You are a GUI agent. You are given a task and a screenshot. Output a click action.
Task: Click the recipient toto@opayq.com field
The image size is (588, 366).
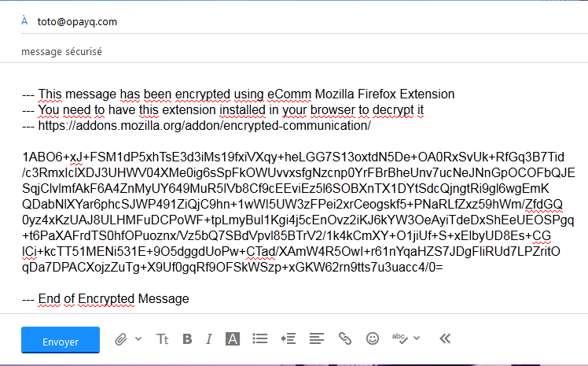tap(77, 22)
